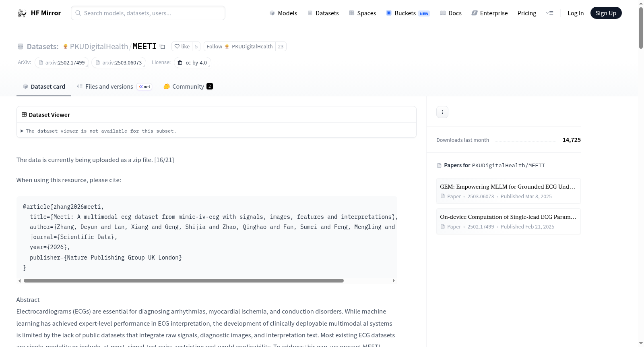Click the 'publisher={Nature Publishing Group UK London}' line
This screenshot has height=347, width=644.
pos(106,258)
